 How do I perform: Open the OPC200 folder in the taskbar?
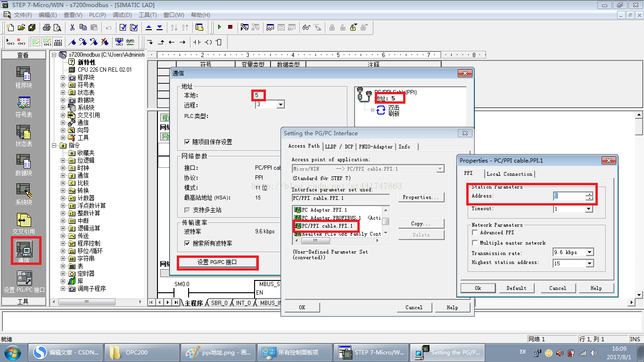coord(141,352)
